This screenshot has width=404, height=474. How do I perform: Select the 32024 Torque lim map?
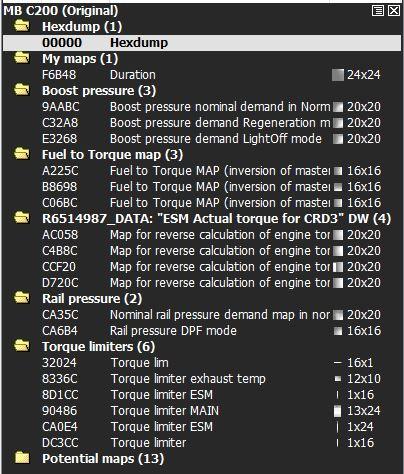click(x=202, y=363)
